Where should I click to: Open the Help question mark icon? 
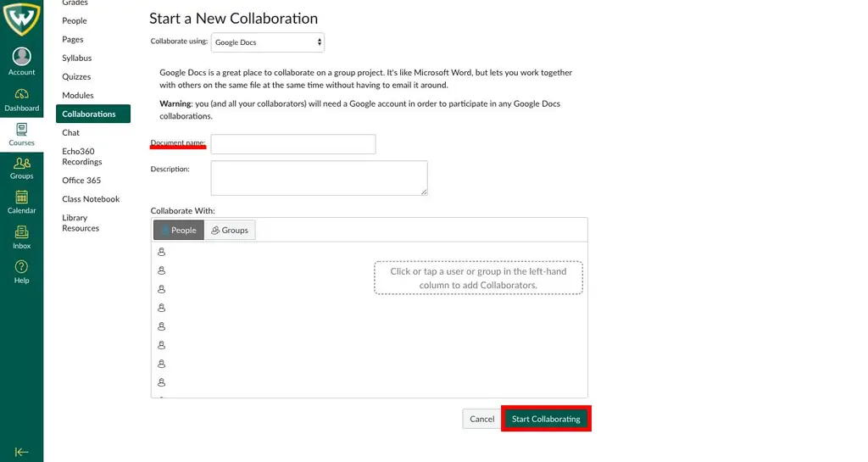pos(21,271)
